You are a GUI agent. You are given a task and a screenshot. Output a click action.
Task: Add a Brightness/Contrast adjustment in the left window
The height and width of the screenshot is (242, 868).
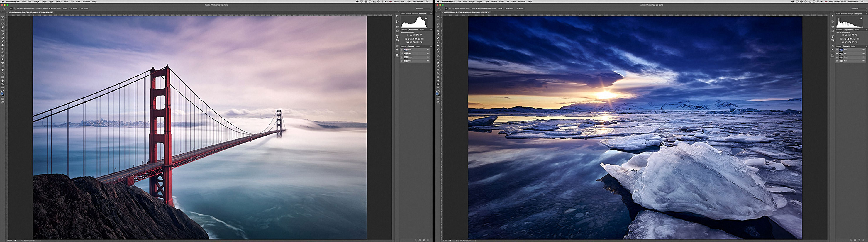point(407,35)
